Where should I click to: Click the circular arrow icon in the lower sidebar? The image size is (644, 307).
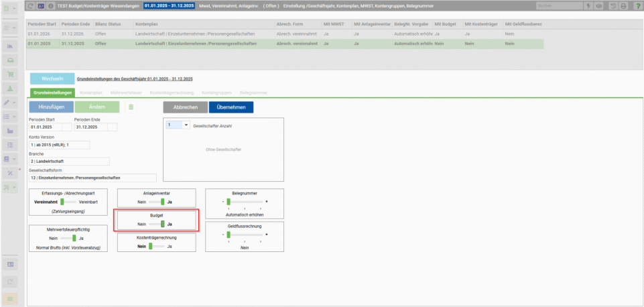point(10,282)
